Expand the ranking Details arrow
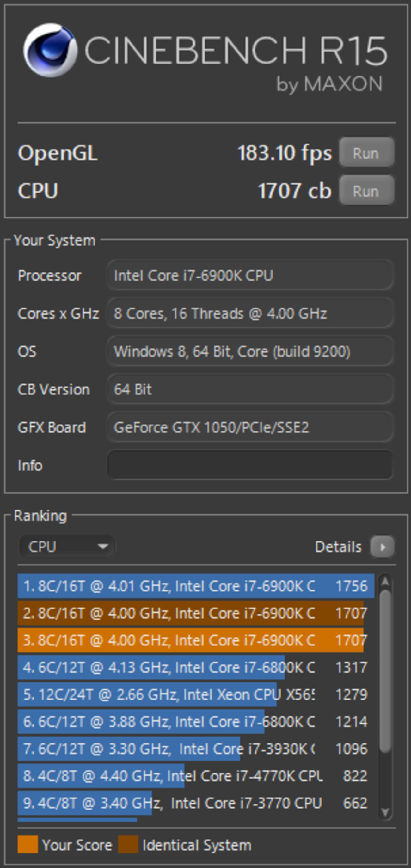411x868 pixels. (x=382, y=547)
